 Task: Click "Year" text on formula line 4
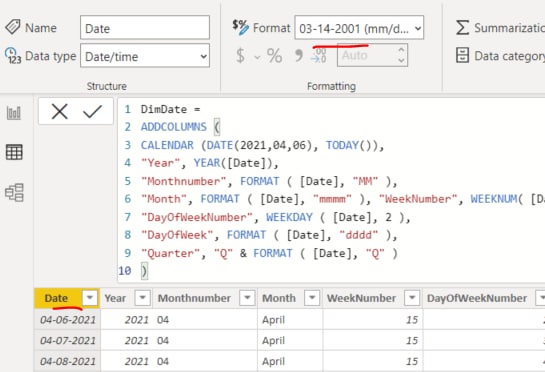pos(160,163)
